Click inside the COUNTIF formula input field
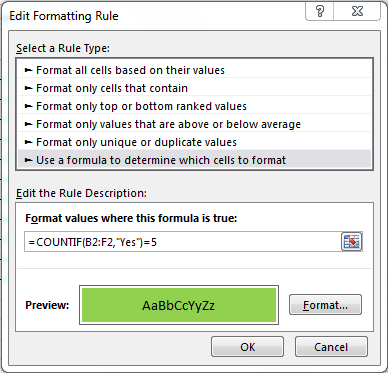Screen dimensions: 388x373 (183, 242)
